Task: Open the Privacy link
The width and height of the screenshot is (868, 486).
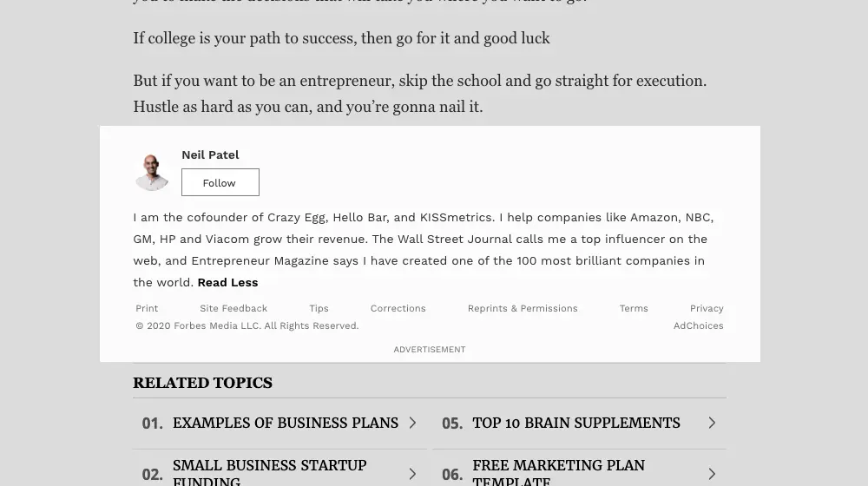Action: [x=707, y=308]
